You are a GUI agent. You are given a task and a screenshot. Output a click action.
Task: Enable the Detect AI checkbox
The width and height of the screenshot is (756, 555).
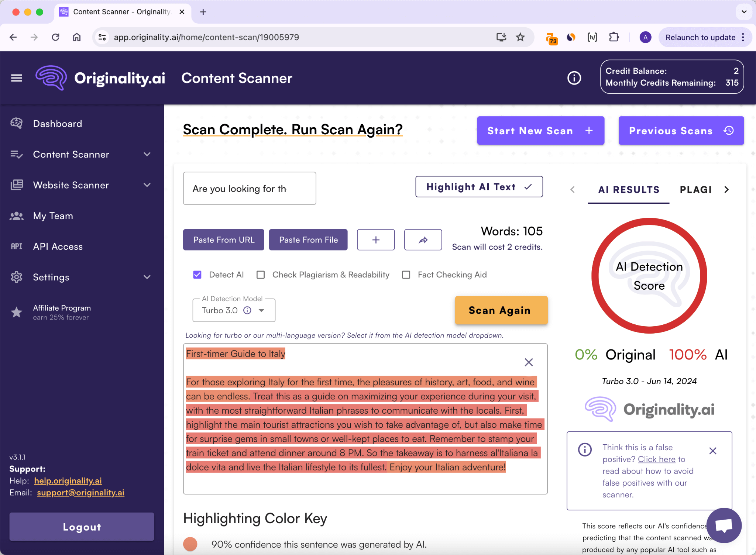click(x=198, y=275)
